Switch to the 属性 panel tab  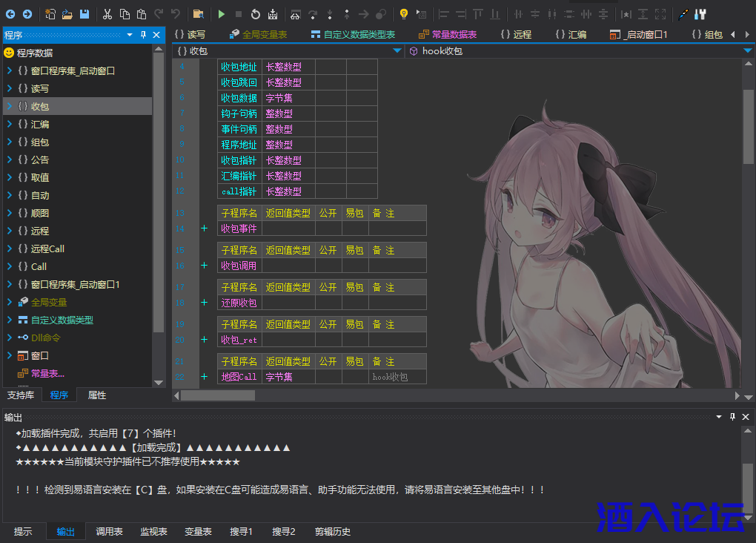(96, 395)
